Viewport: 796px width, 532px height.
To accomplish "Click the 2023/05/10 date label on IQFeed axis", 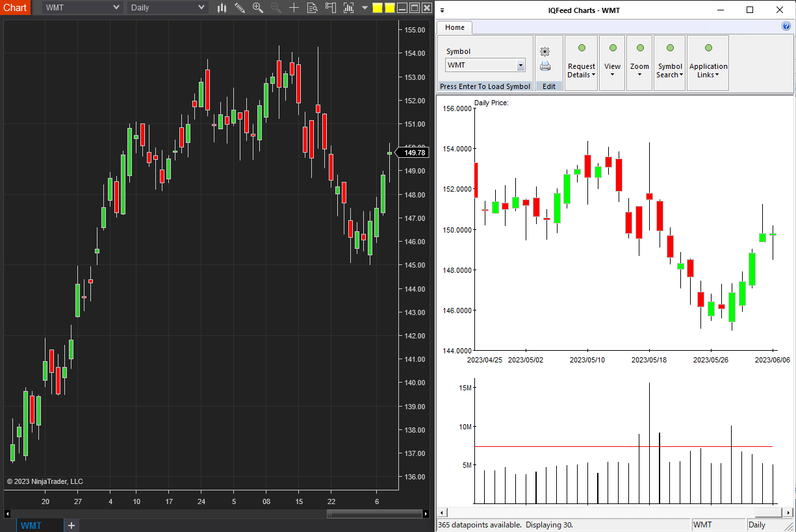I will [587, 359].
